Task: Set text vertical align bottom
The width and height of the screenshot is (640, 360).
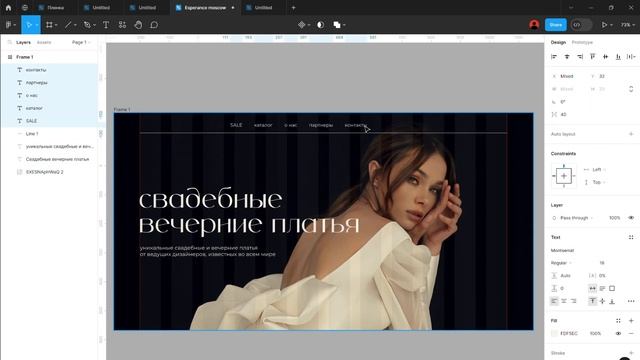Action: pos(612,301)
